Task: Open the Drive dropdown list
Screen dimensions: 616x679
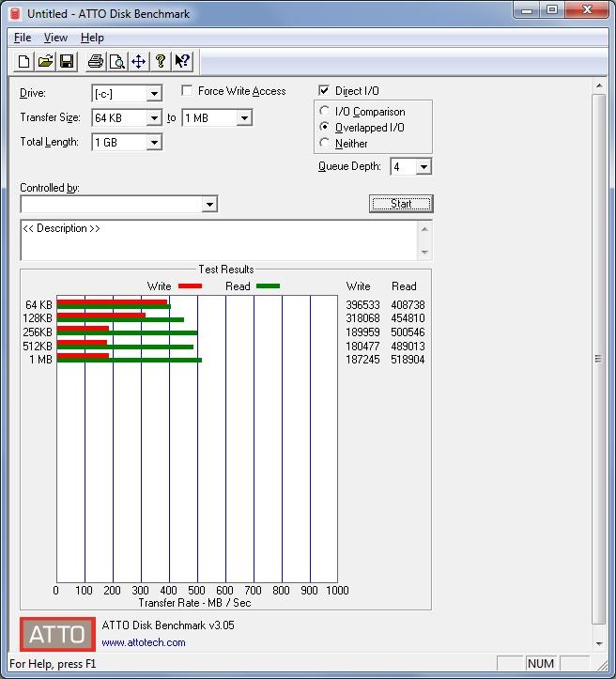Action: point(154,93)
